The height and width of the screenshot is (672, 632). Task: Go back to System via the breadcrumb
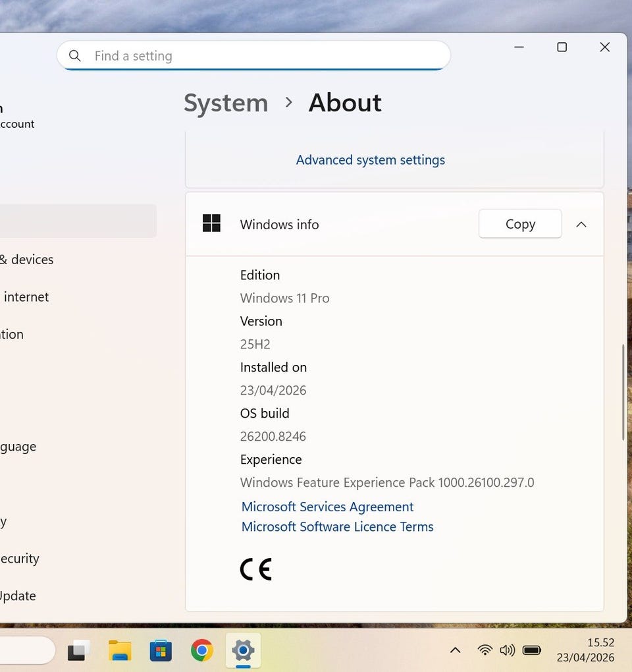pyautogui.click(x=226, y=103)
